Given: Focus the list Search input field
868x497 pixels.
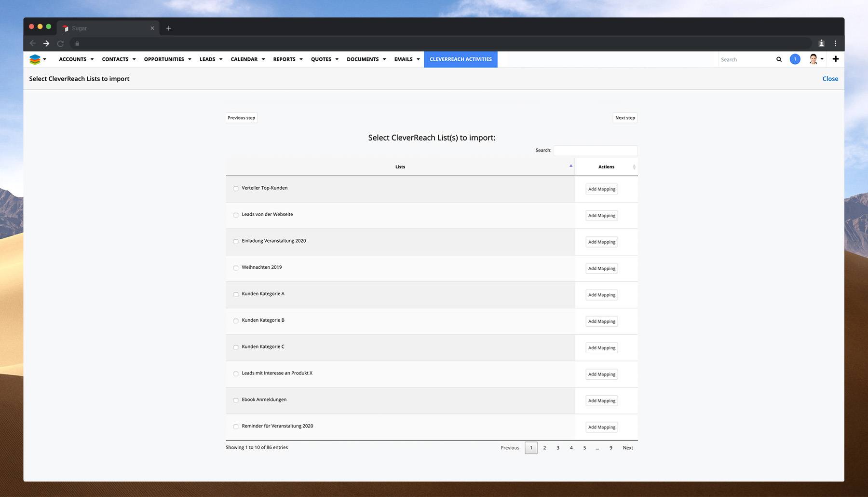Looking at the screenshot, I should (596, 151).
